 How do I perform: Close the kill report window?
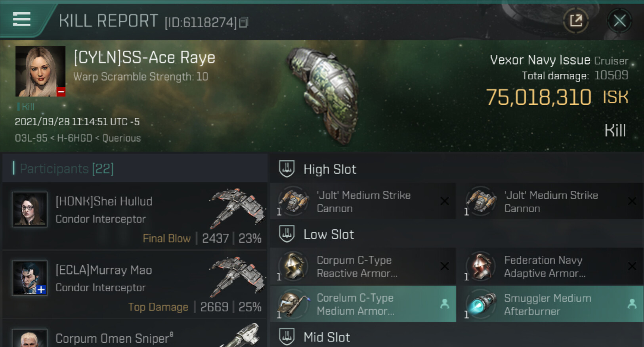619,21
